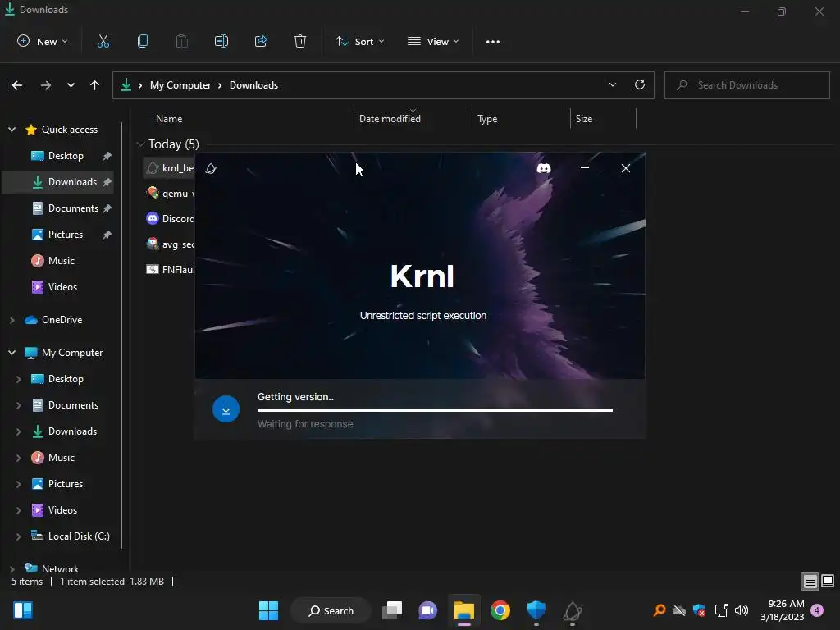Click the Krnl logo icon in installer
The height and width of the screenshot is (630, 840).
211,169
